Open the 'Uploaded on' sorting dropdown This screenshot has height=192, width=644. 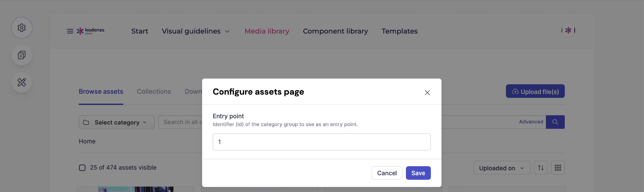(x=501, y=168)
